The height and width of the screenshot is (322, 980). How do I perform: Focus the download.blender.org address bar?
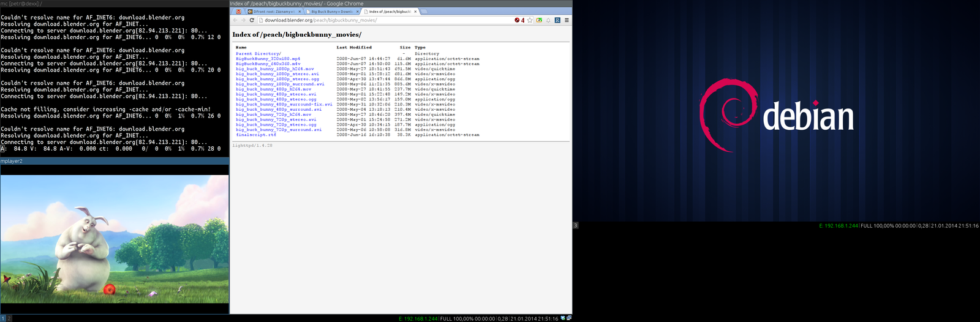(x=386, y=20)
